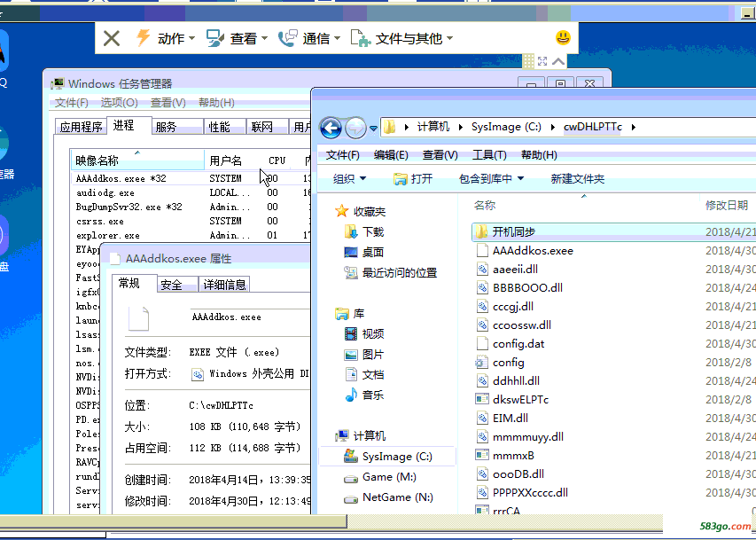Viewport: 756px width, 540px height.
Task: Select 收藏夹 star in navigation pane
Action: [x=361, y=211]
